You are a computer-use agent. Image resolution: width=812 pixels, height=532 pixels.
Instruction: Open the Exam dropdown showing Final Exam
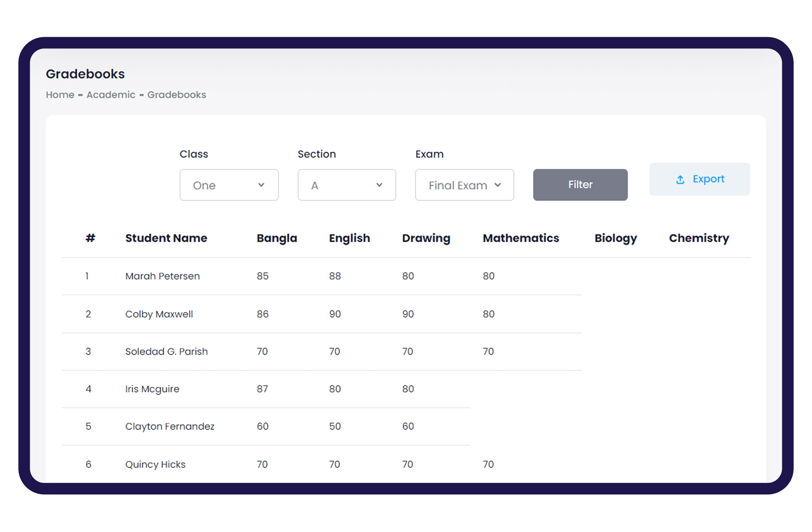point(464,185)
